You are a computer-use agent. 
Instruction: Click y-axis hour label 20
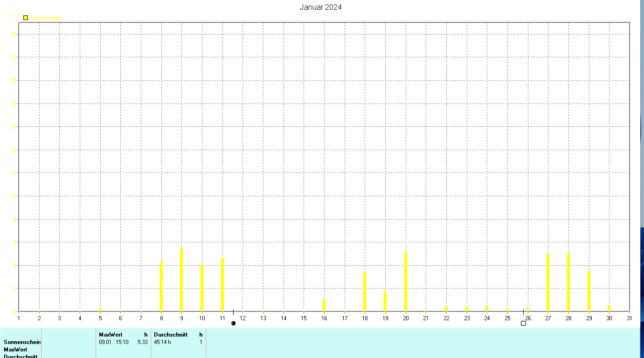(14, 80)
